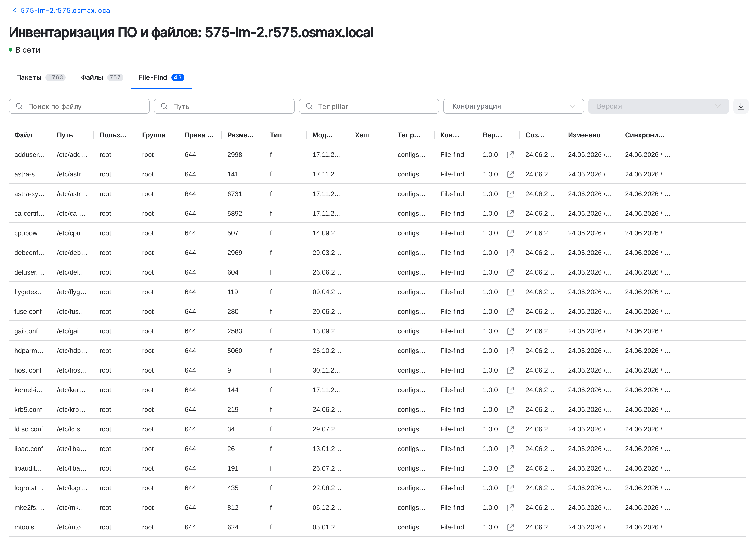Click the /etc/cpu… path cell
Screen dimensions: 756x550
click(x=72, y=233)
